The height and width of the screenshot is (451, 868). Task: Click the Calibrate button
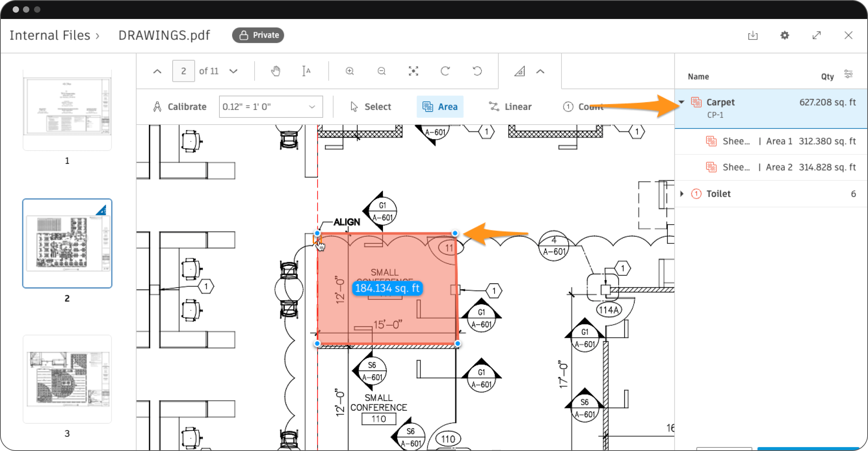point(180,107)
